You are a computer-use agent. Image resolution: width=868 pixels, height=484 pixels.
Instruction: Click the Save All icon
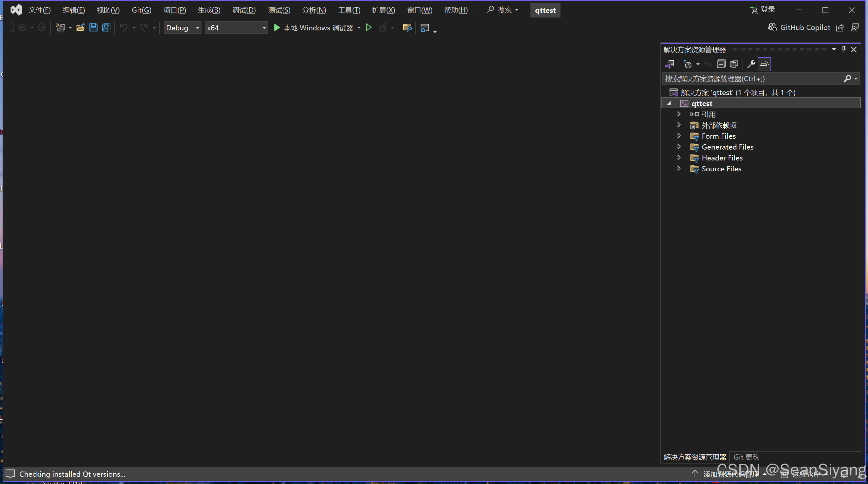point(106,27)
